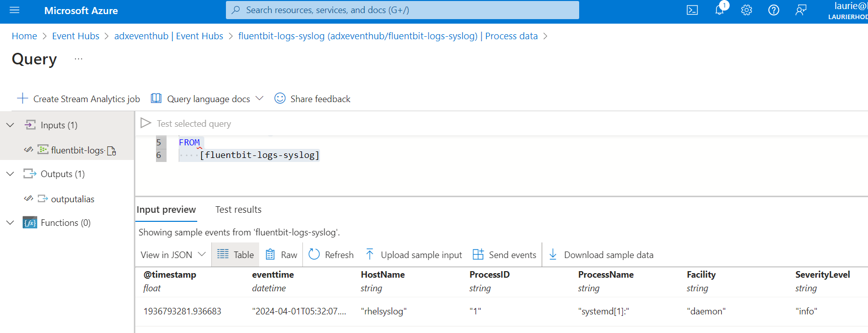The height and width of the screenshot is (333, 868).
Task: Open the Query page ellipsis menu
Action: point(78,59)
